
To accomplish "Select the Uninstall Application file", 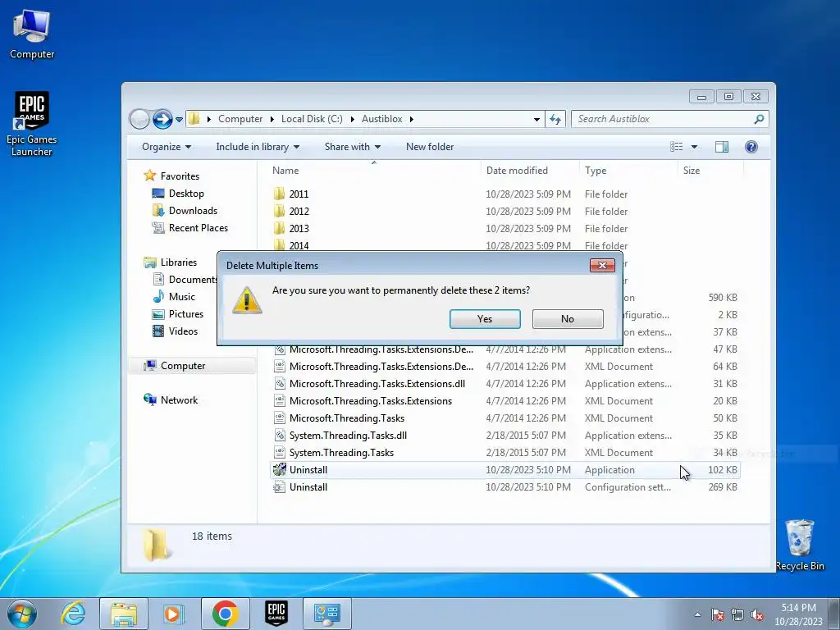I will point(504,470).
